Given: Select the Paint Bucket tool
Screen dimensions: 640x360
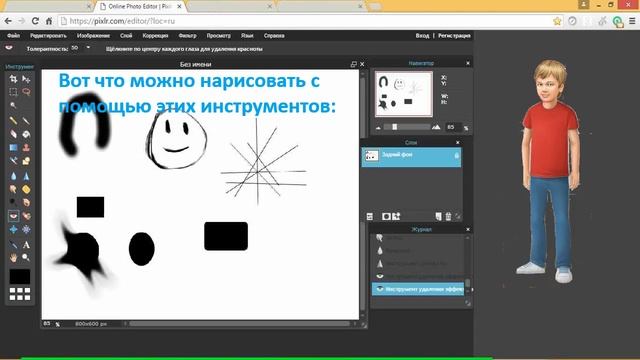Looking at the screenshot, I should click(26, 134).
